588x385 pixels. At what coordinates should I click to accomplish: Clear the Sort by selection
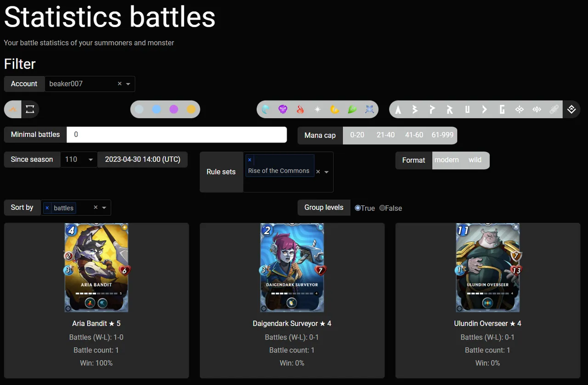tap(96, 207)
